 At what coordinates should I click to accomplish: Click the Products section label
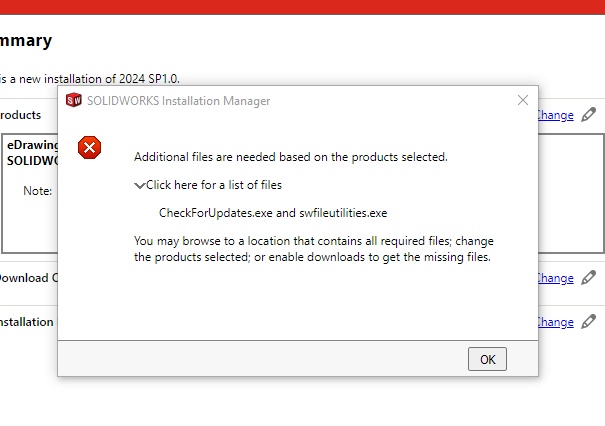click(21, 115)
